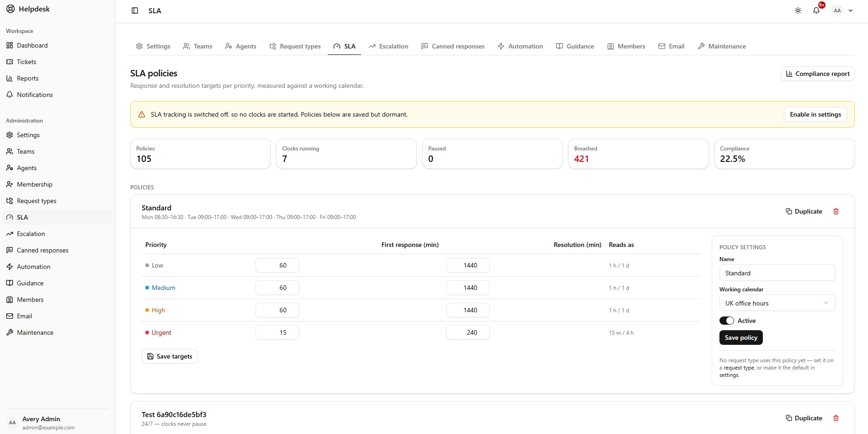Image resolution: width=868 pixels, height=434 pixels.
Task: Toggle the sidebar panel icon
Action: [x=135, y=11]
